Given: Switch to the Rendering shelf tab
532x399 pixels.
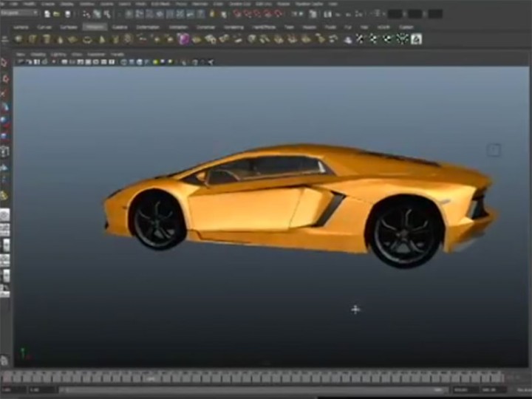Looking at the screenshot, I should pyautogui.click(x=233, y=27).
